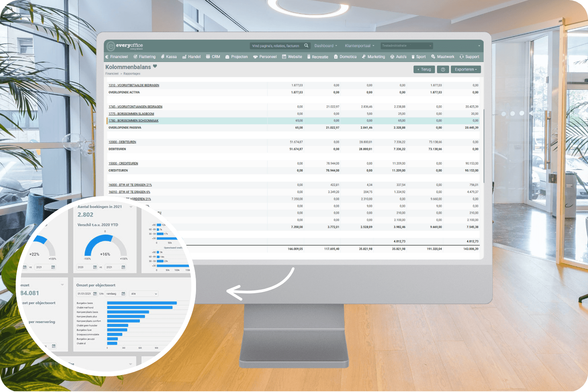Favorite Kolommenbalans with the heart icon

155,66
